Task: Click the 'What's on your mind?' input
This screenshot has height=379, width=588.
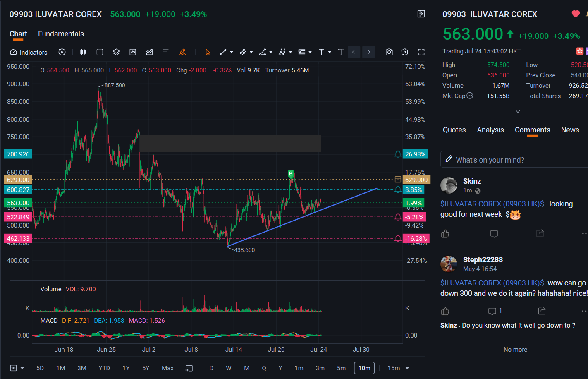Action: 514,160
